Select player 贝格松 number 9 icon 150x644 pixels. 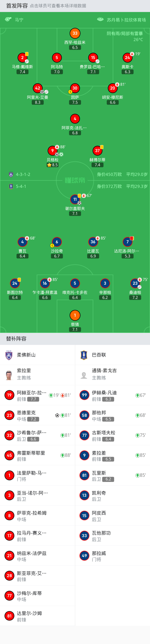pos(52,150)
